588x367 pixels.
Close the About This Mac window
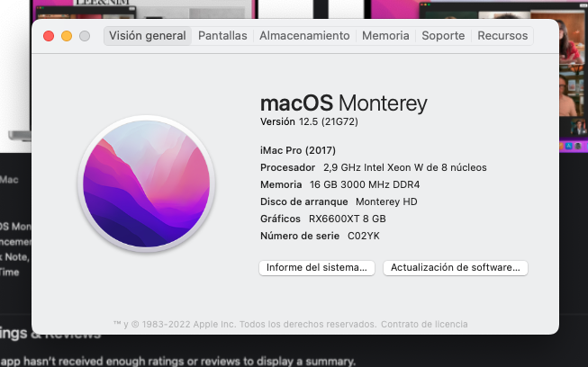[x=49, y=36]
